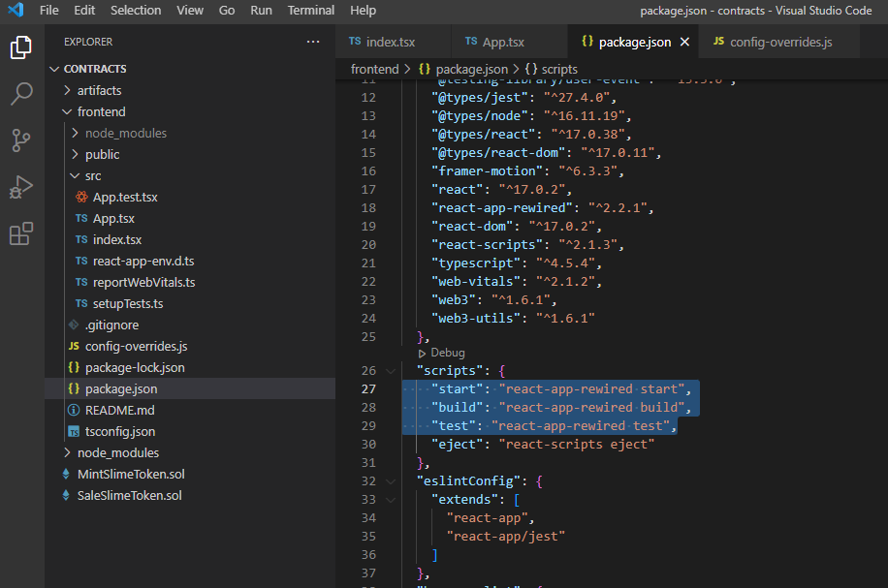
Task: Fold the extends array at line 33
Action: coord(391,500)
